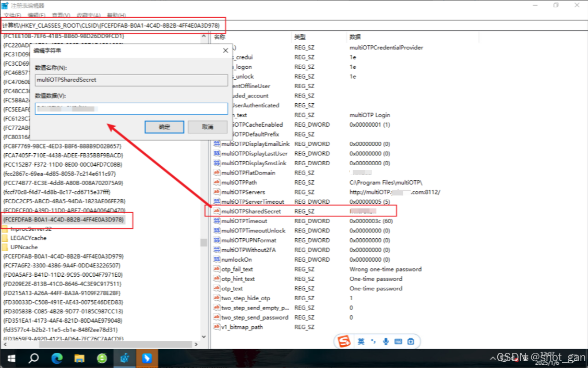Click the Sogou voice input microphone
This screenshot has height=368, width=588.
386,341
